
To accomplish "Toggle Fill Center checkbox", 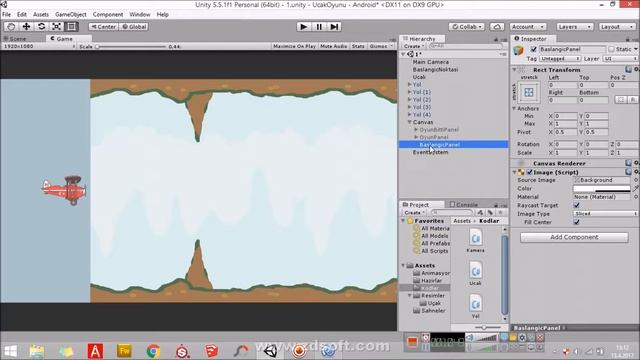I will 576,222.
